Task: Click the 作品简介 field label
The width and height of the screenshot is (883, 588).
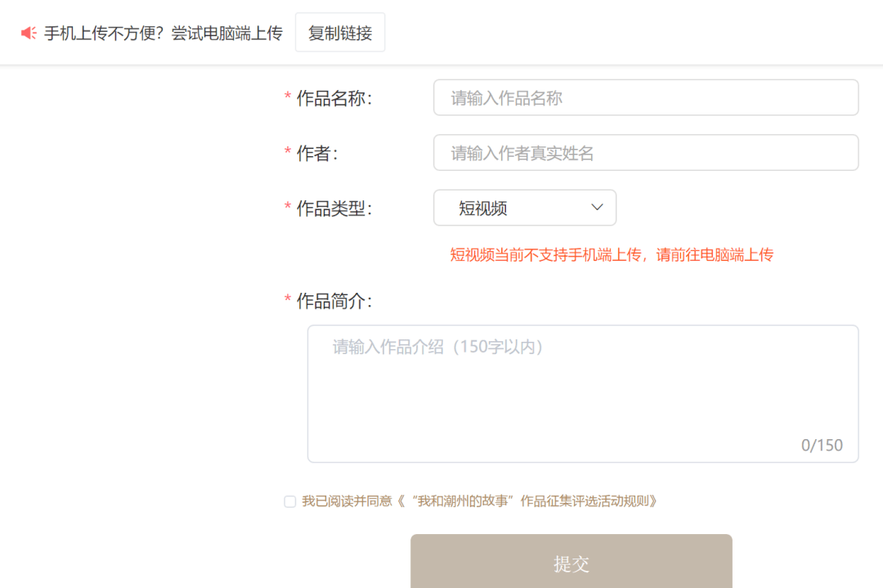Action: (x=334, y=301)
